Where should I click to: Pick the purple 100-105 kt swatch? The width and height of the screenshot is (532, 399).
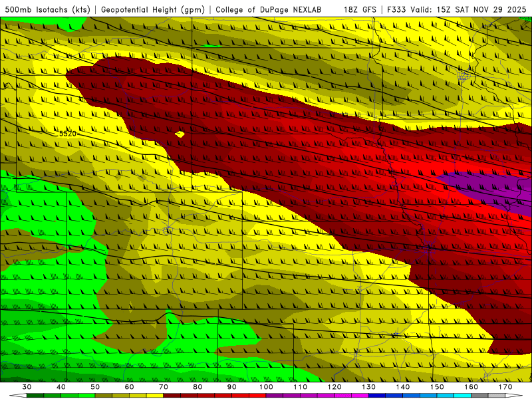coord(275,395)
